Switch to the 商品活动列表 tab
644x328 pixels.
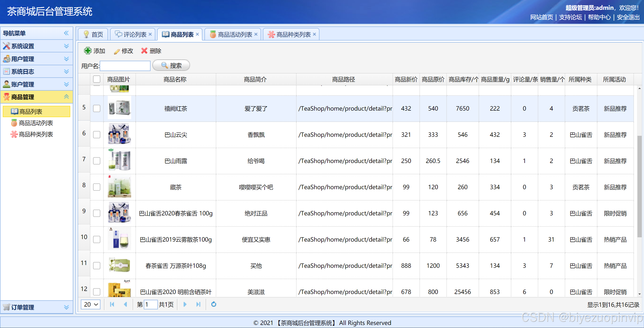[235, 35]
